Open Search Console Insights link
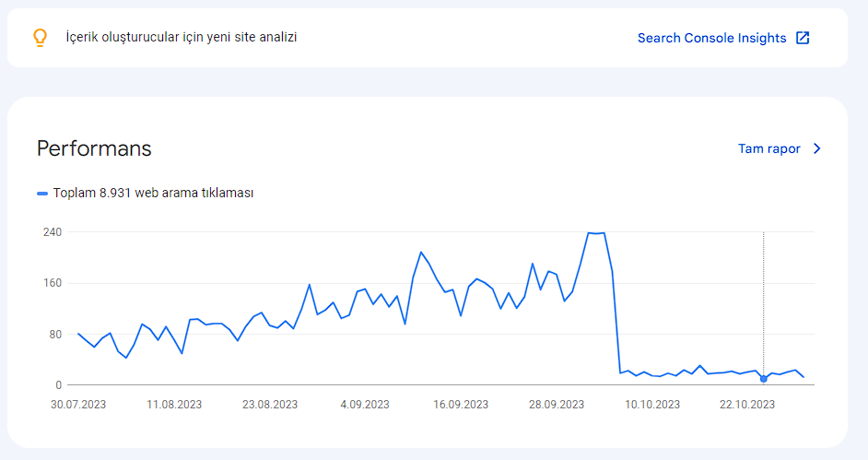The width and height of the screenshot is (868, 460). [x=712, y=38]
